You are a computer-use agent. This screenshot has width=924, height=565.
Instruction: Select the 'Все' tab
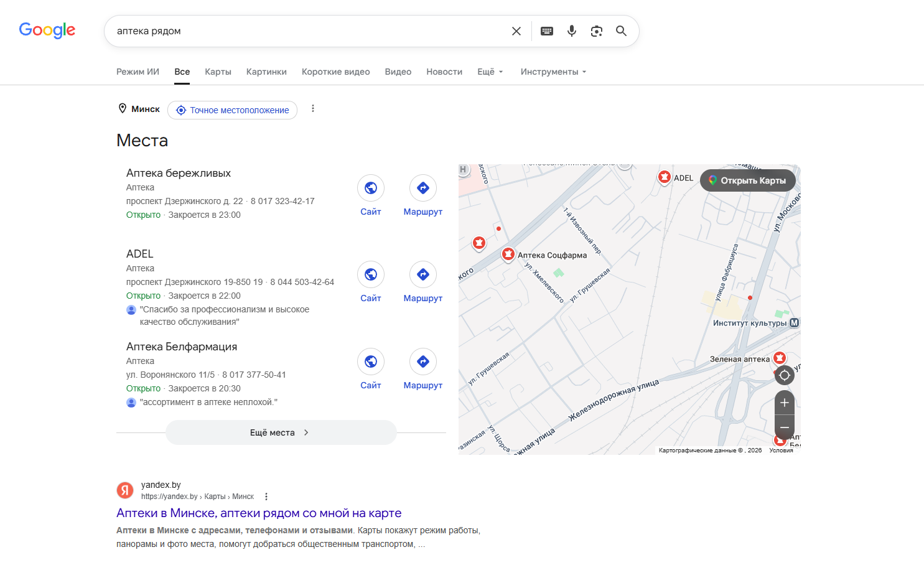click(182, 72)
